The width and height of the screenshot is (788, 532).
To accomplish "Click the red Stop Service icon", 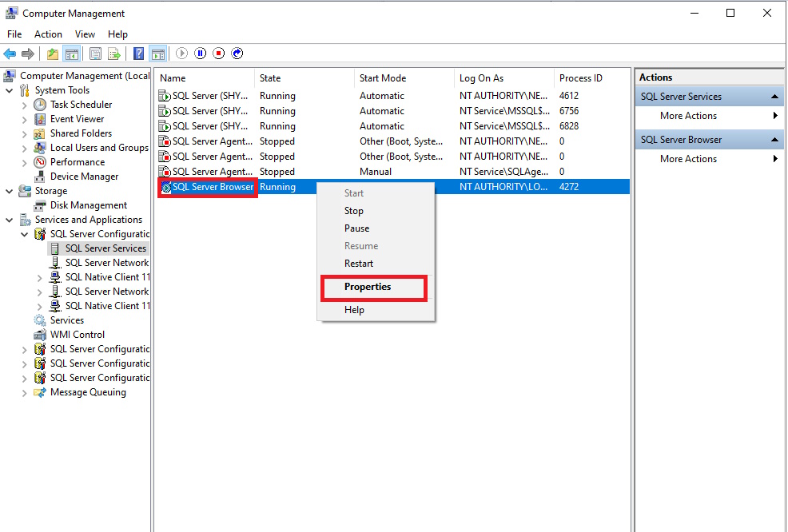I will [219, 54].
